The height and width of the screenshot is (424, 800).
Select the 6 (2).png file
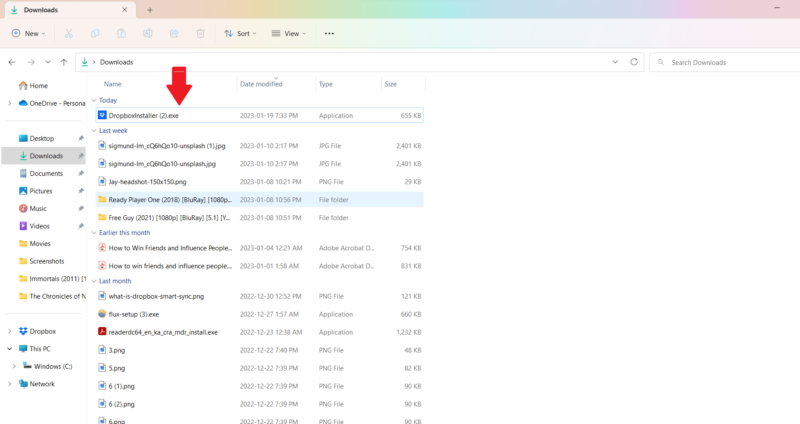(260, 404)
